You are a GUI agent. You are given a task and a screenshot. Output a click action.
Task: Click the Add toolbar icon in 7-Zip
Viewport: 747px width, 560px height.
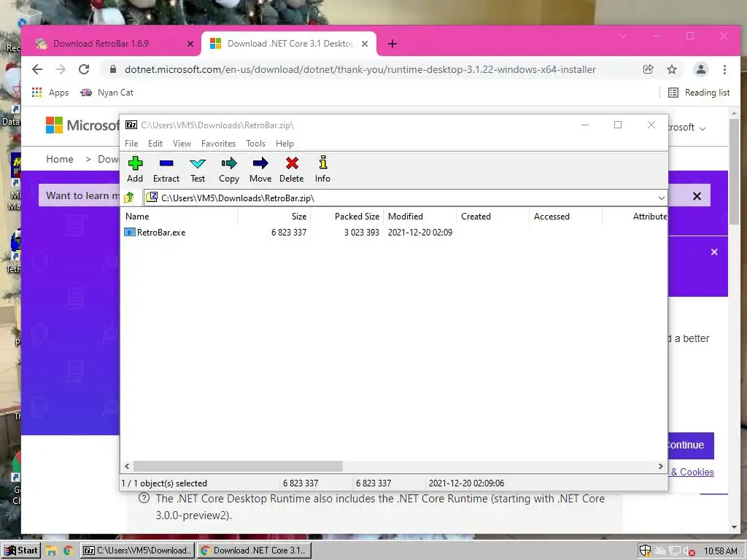coord(135,169)
